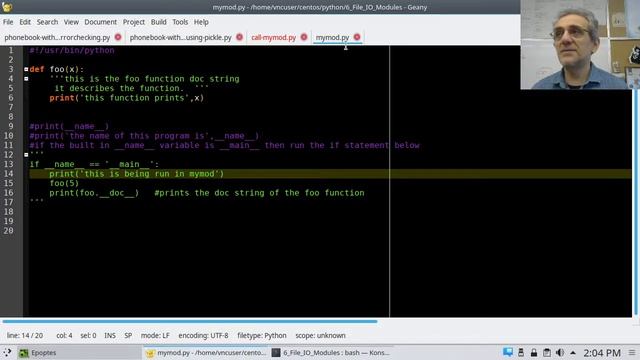Close the call-mymod.py tab
Viewport: 640px width, 360px height.
click(304, 37)
